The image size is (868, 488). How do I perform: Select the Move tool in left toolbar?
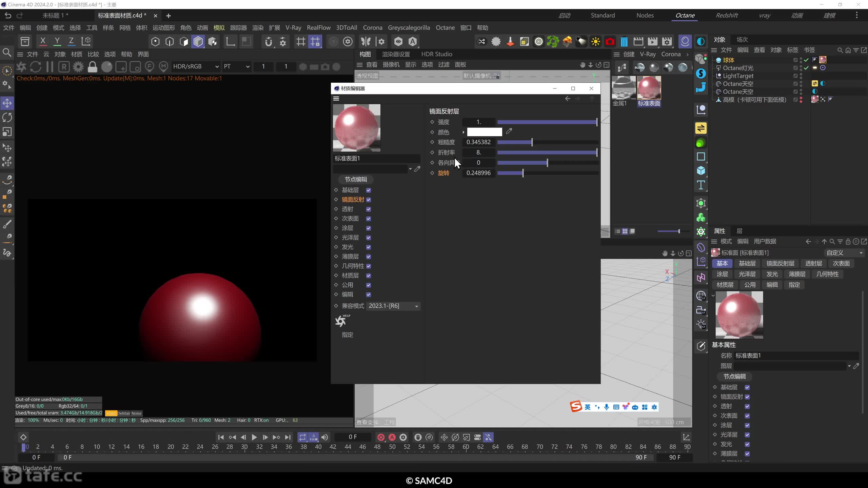pos(7,103)
